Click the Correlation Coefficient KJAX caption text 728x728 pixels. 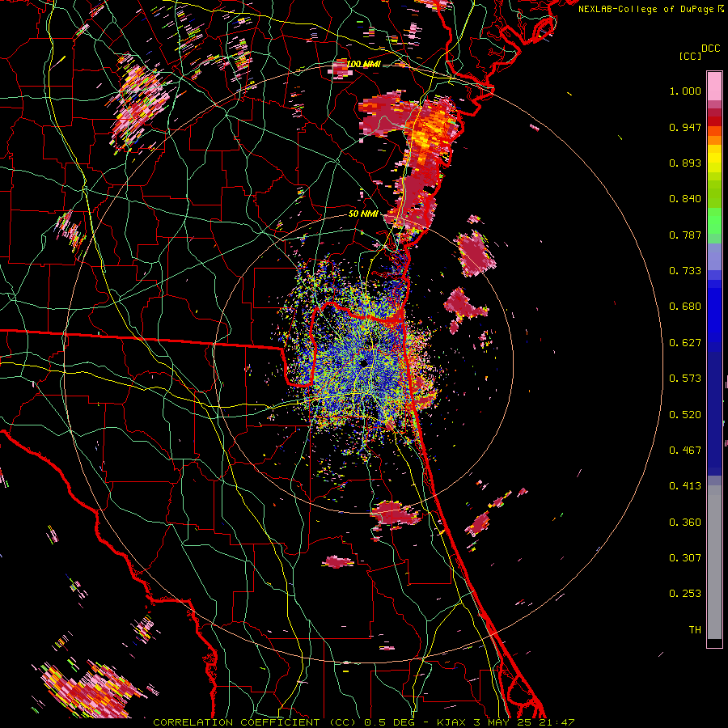[x=364, y=722]
